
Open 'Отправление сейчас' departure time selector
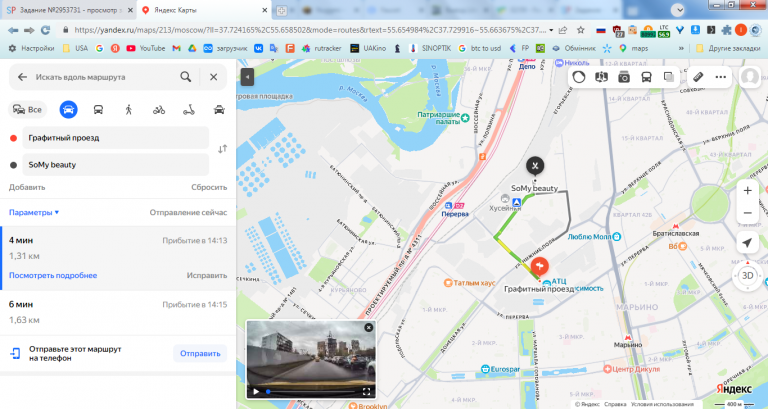click(x=188, y=213)
